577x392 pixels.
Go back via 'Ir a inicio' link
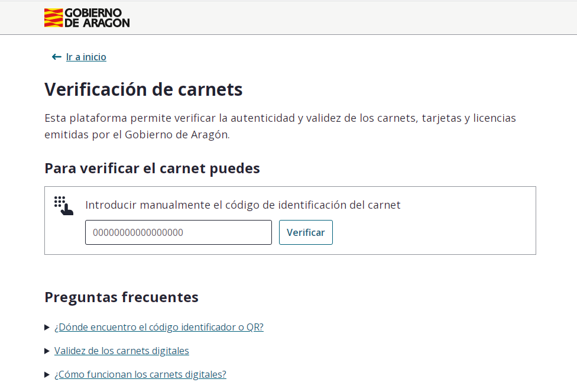click(86, 57)
